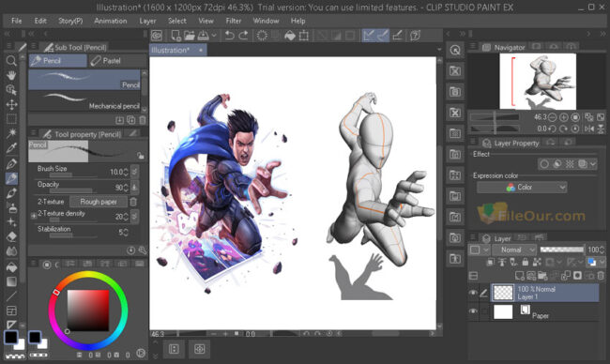Open the Opacity dynamics dropdown button

(x=134, y=188)
